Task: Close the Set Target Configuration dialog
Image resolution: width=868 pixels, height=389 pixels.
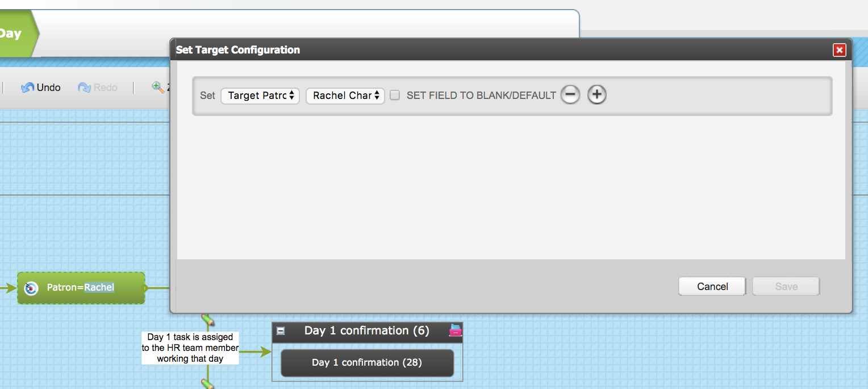Action: (x=839, y=50)
